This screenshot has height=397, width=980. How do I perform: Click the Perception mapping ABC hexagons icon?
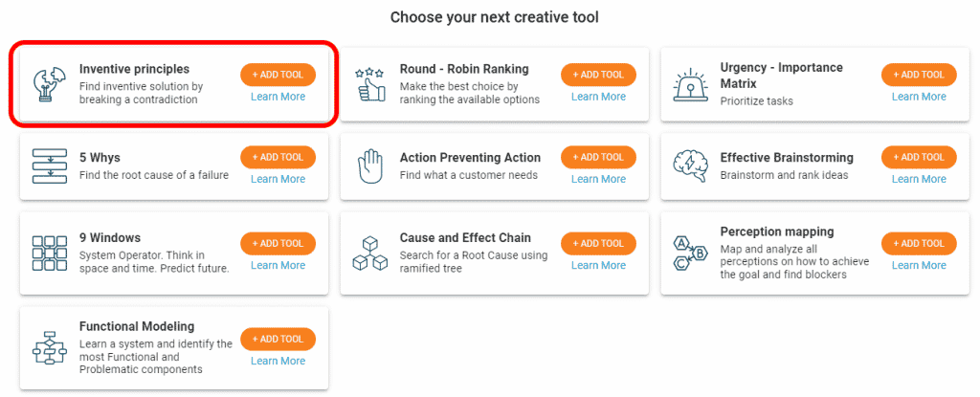click(690, 253)
